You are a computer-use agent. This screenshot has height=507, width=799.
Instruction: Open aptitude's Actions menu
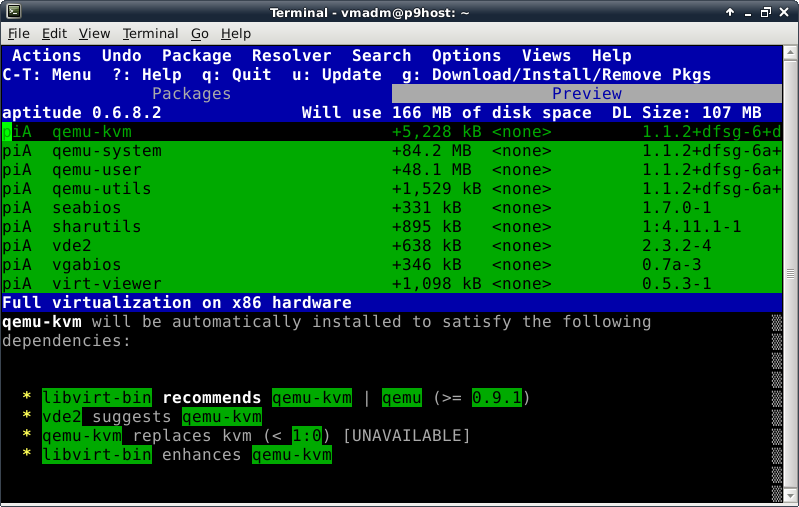click(x=46, y=56)
